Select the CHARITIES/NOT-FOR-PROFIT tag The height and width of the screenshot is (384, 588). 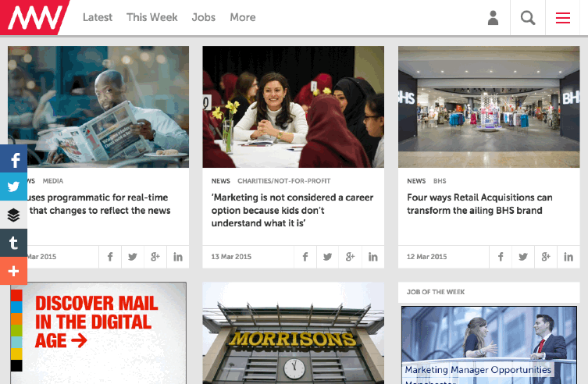click(x=284, y=181)
